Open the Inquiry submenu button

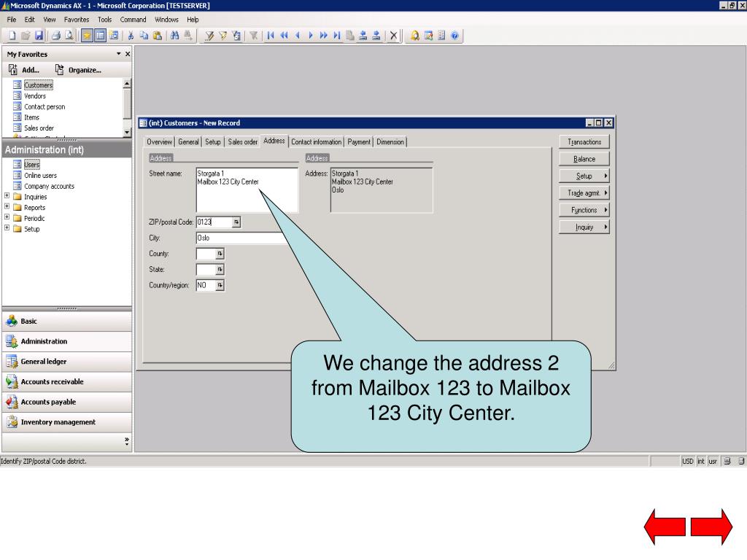584,227
